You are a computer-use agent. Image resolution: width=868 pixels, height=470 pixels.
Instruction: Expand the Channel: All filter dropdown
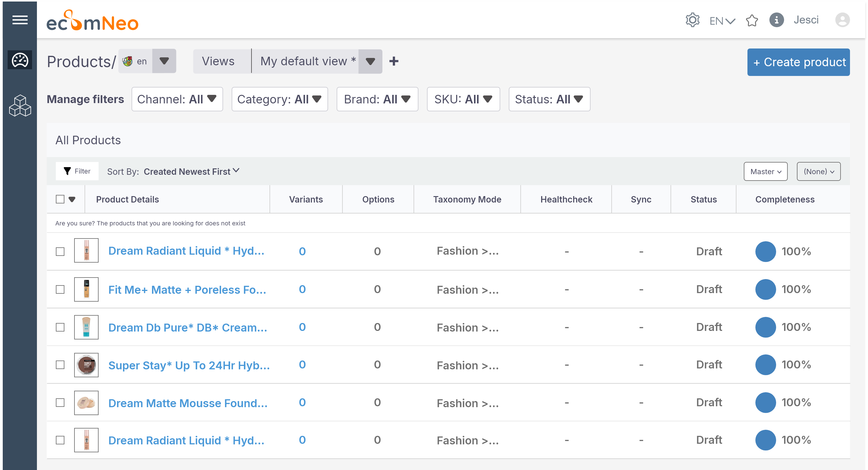click(177, 99)
